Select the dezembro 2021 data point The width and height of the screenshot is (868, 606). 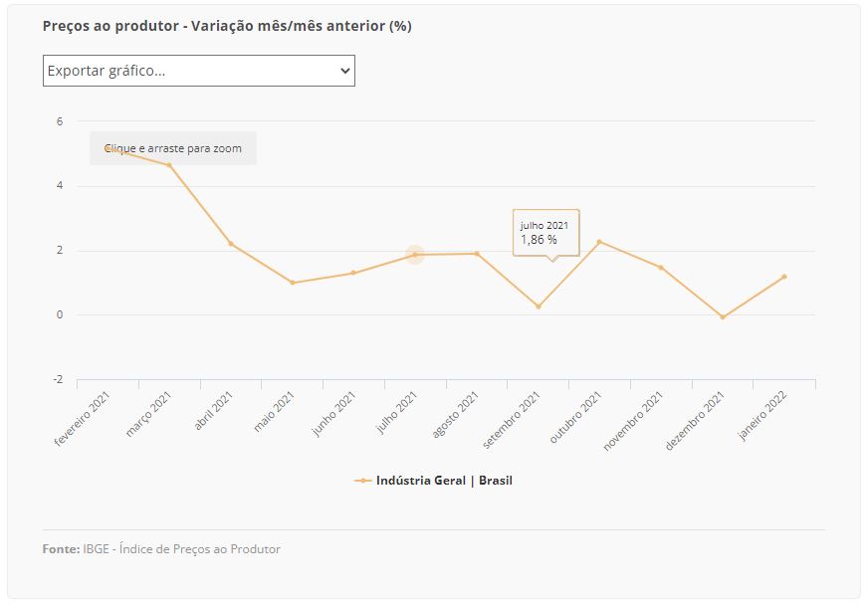[x=723, y=317]
